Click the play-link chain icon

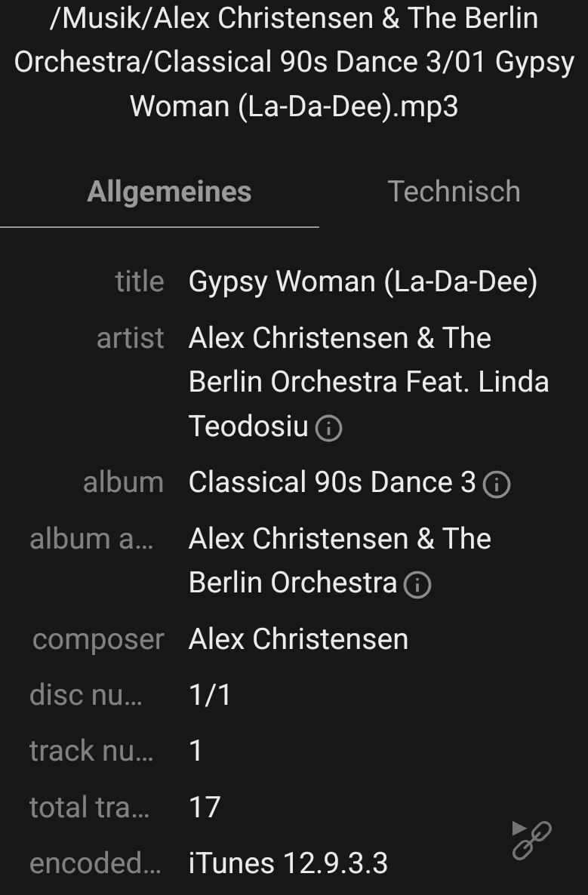[x=531, y=839]
